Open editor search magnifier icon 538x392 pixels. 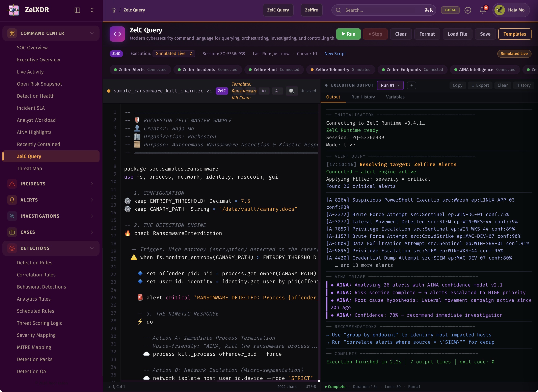(292, 91)
